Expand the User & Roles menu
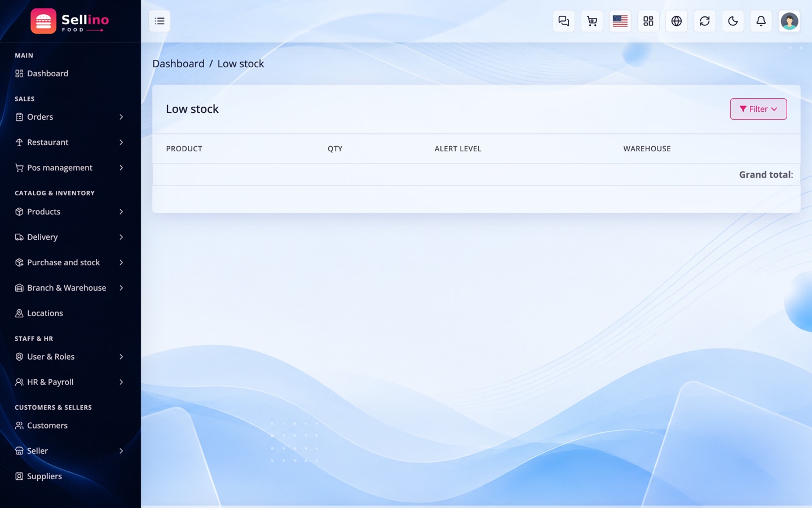 coord(70,357)
